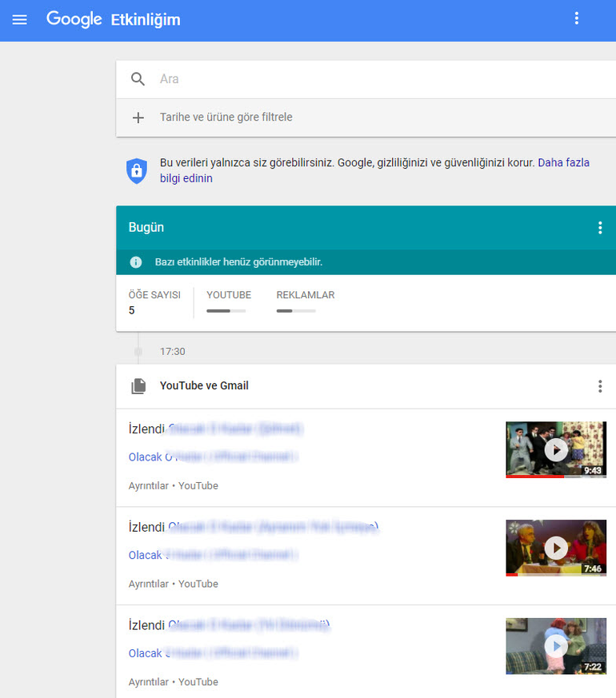Click the search magnifier icon
The height and width of the screenshot is (698, 616).
[x=138, y=79]
